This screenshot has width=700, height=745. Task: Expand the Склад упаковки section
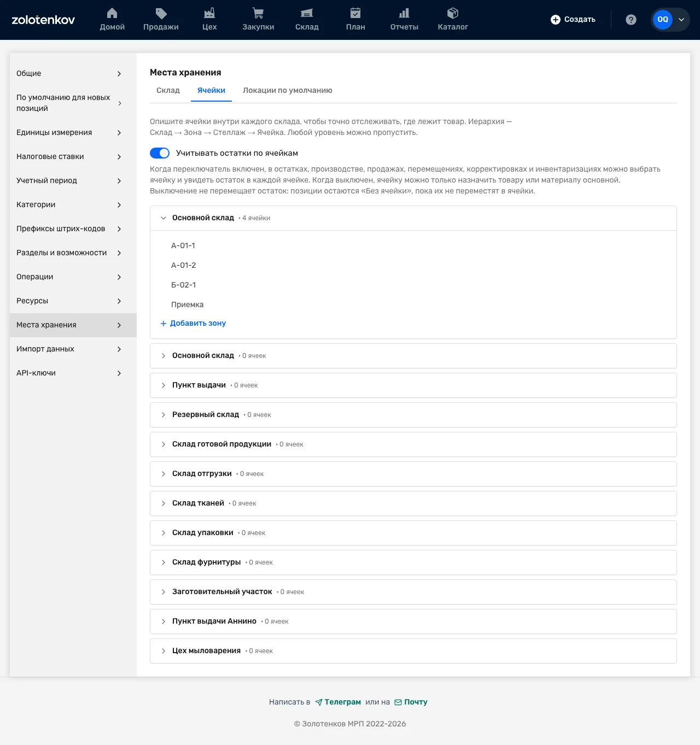413,533
